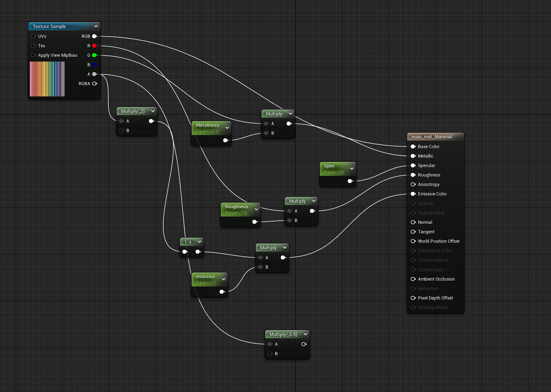Image resolution: width=551 pixels, height=392 pixels.
Task: Click the RGB output pin on Texture Sample
Action: [x=95, y=36]
